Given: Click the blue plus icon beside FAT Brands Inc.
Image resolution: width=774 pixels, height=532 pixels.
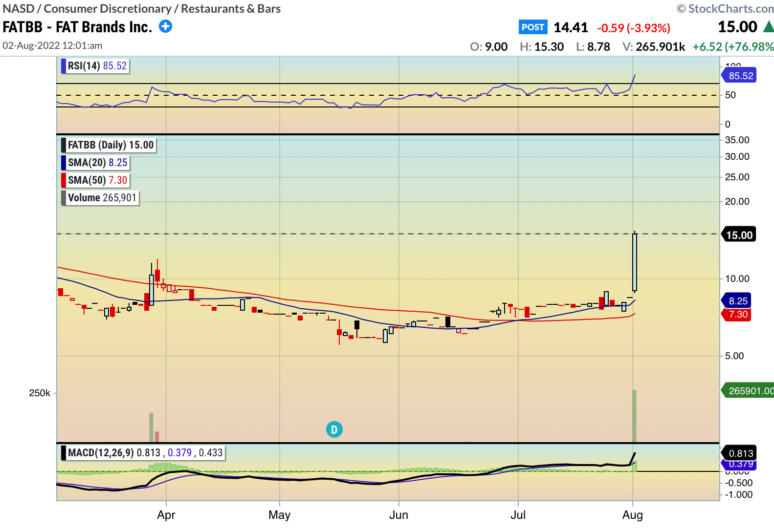Looking at the screenshot, I should pos(166,26).
